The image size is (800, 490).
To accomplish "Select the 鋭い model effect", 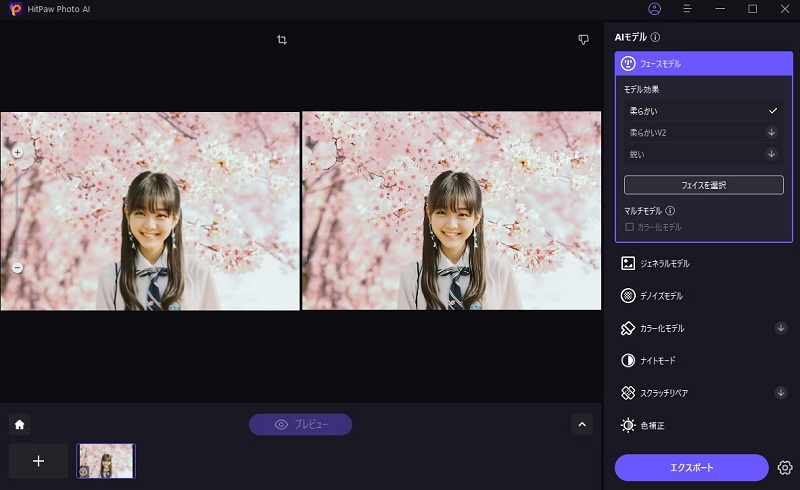I will tap(700, 154).
